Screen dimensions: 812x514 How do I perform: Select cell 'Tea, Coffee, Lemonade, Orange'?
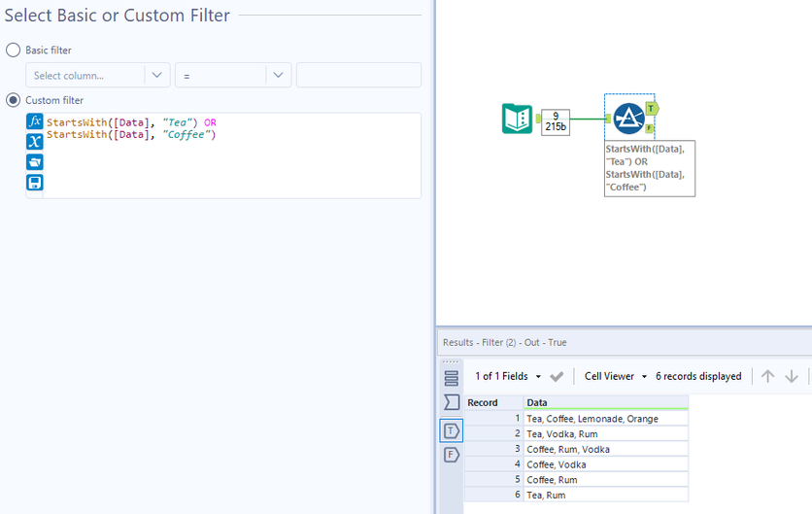[x=606, y=419]
